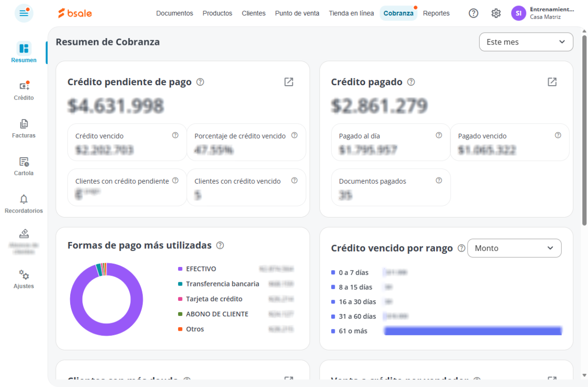Select the Documentos menu item
The width and height of the screenshot is (588, 387).
point(174,13)
